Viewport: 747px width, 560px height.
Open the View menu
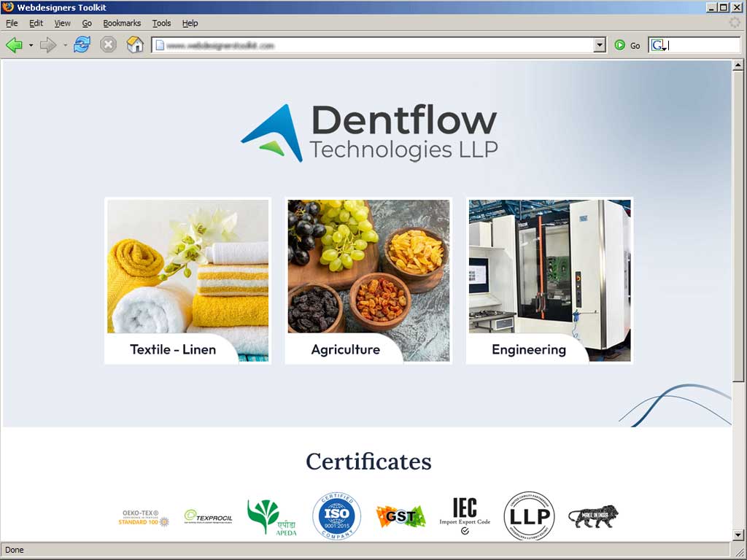coord(62,23)
